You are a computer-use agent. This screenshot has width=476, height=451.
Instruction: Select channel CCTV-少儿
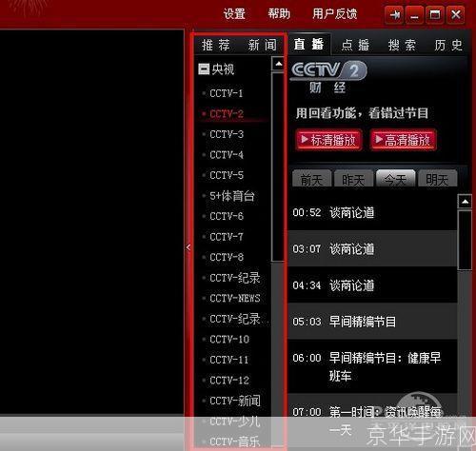235,422
